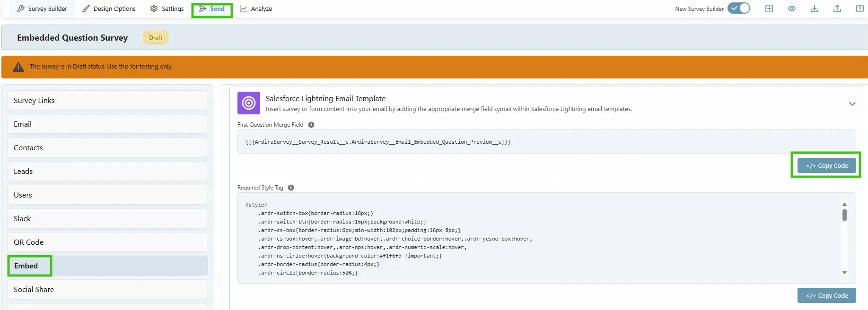Collapse the Salesforce Lightning Email Template section

coord(852,104)
